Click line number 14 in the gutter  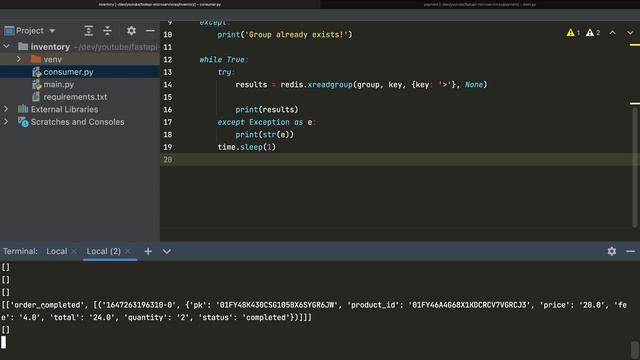pos(168,84)
